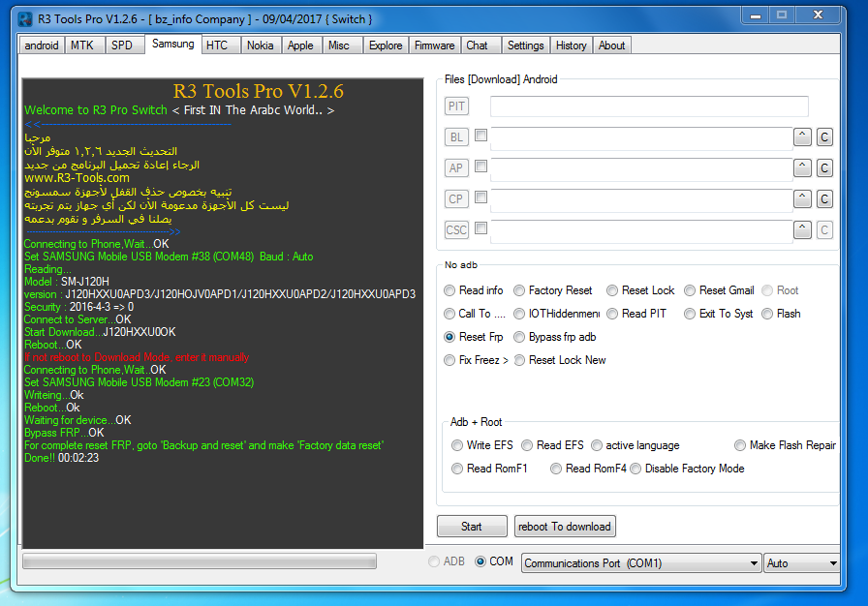Click the CSC file button

click(x=456, y=230)
